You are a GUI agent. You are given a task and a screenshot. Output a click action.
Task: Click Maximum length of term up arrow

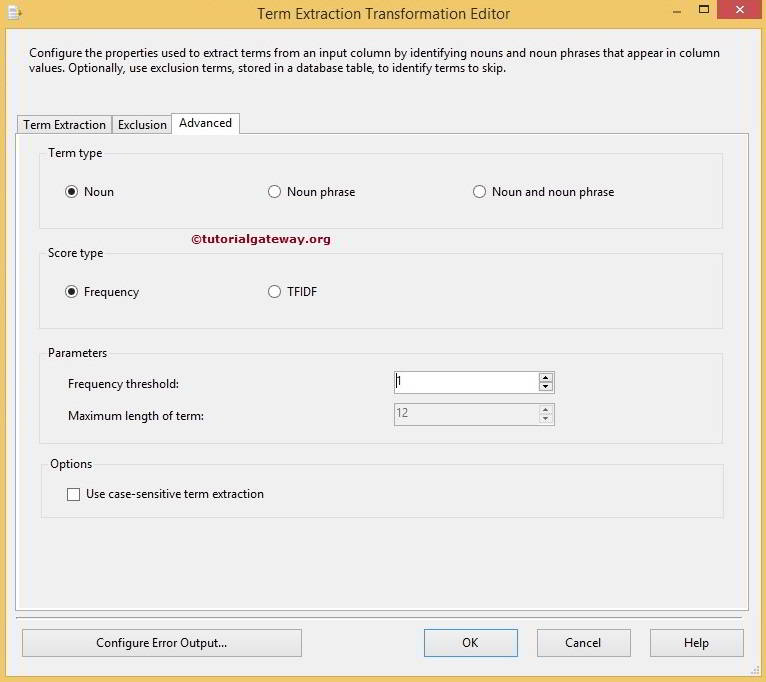point(545,410)
